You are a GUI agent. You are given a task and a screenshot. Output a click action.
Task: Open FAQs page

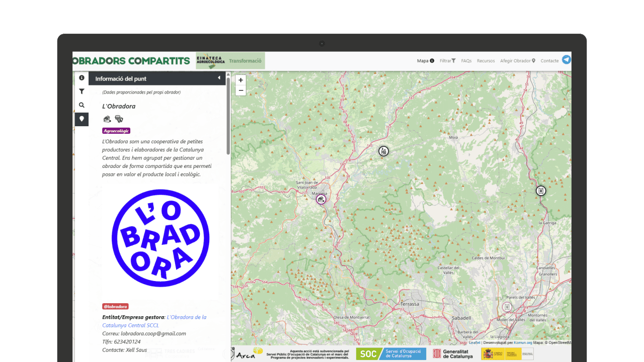466,61
